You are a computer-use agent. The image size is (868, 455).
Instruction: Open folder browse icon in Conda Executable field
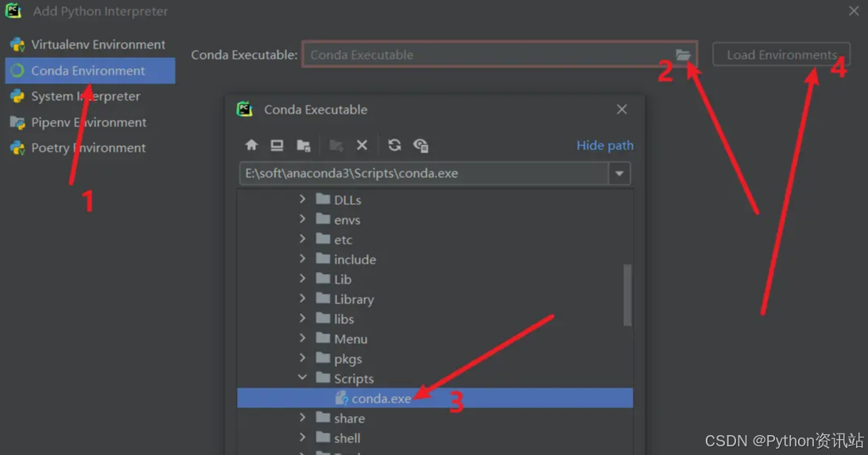[x=683, y=55]
